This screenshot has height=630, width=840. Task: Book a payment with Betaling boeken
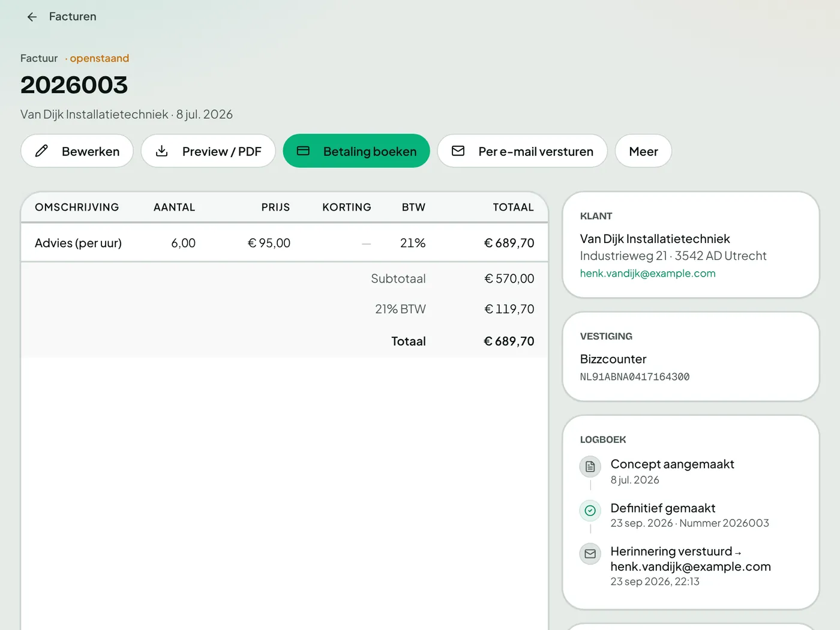point(356,151)
